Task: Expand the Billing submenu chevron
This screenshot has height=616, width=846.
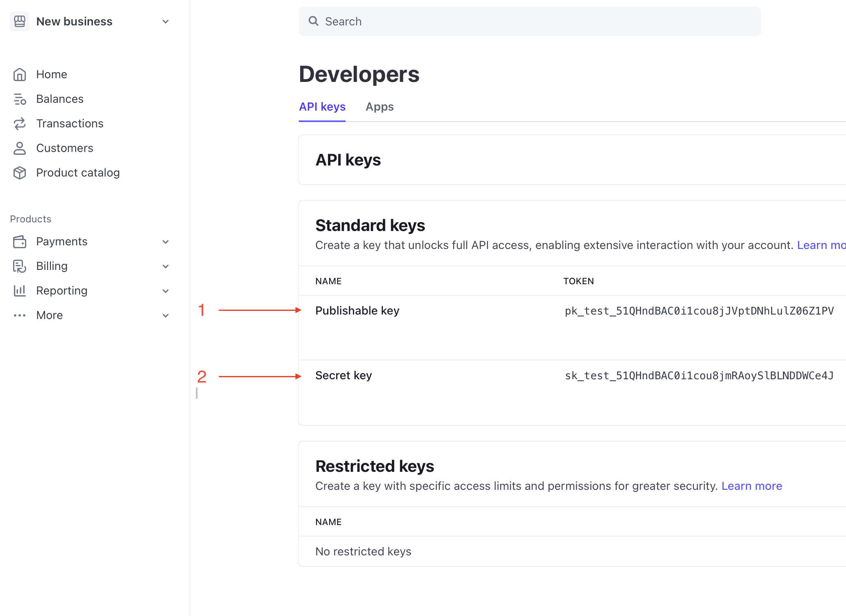Action: coord(166,267)
